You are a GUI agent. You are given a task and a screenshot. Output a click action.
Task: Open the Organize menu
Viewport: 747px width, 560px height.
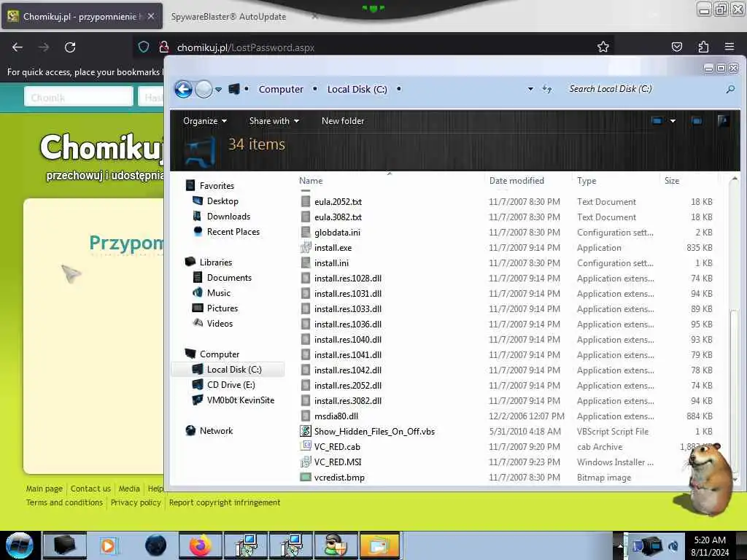click(x=204, y=121)
